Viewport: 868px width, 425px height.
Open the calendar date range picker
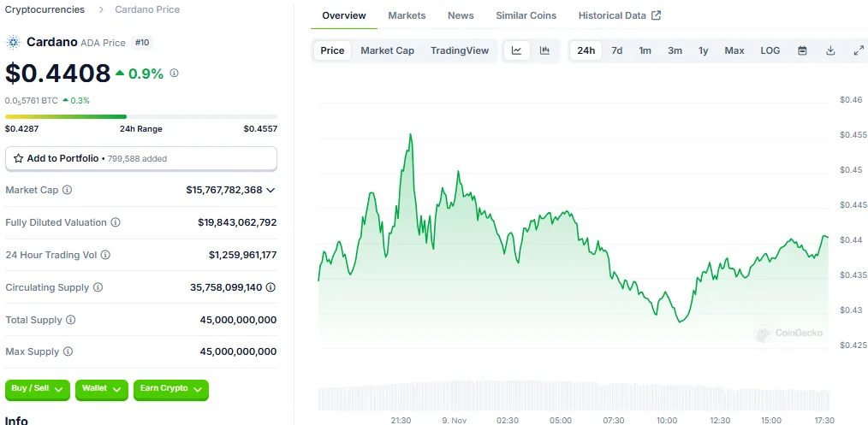point(802,50)
